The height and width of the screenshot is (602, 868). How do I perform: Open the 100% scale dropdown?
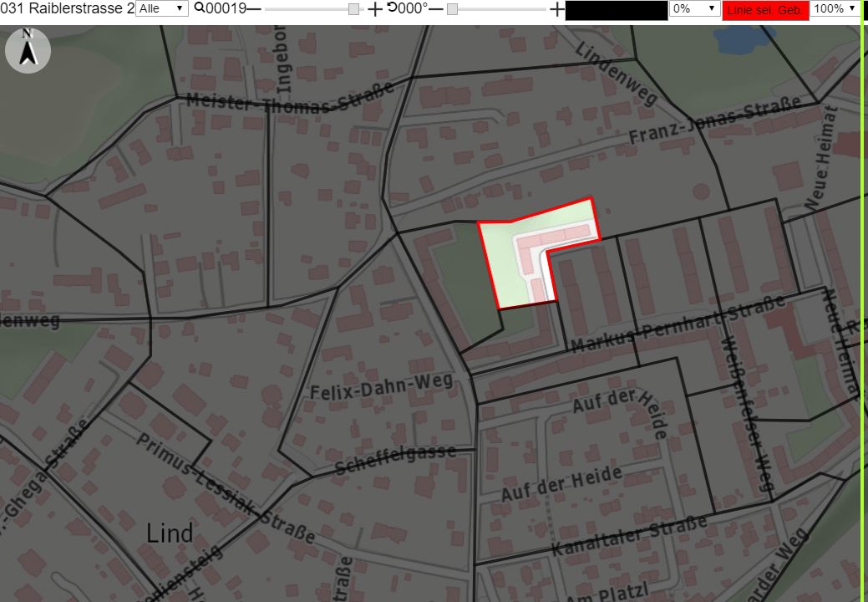pyautogui.click(x=835, y=8)
